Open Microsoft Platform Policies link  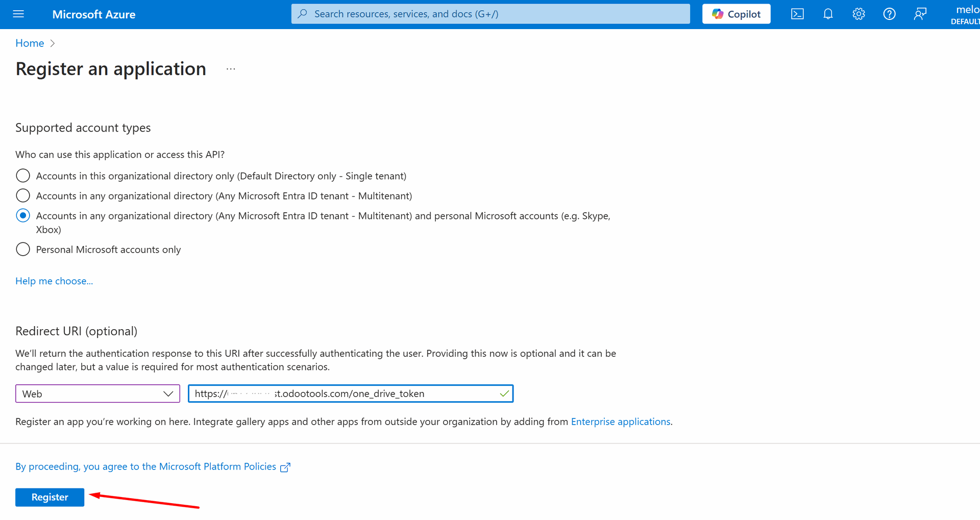(x=146, y=466)
